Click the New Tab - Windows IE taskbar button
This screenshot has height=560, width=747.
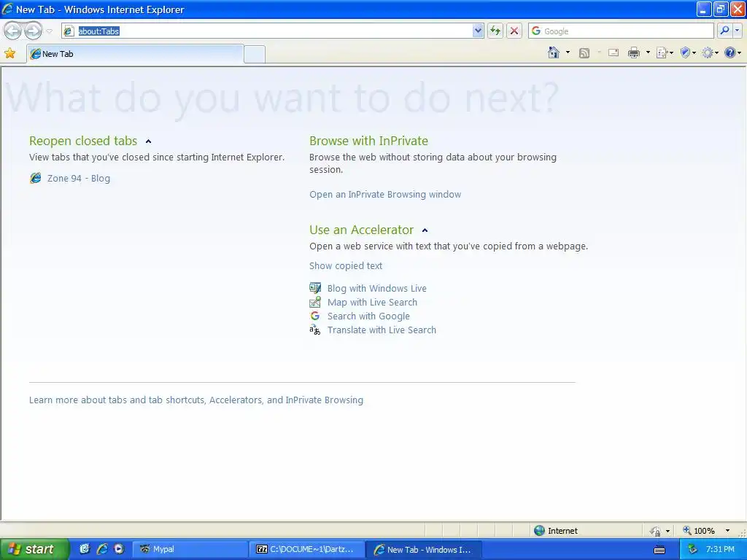pyautogui.click(x=424, y=549)
